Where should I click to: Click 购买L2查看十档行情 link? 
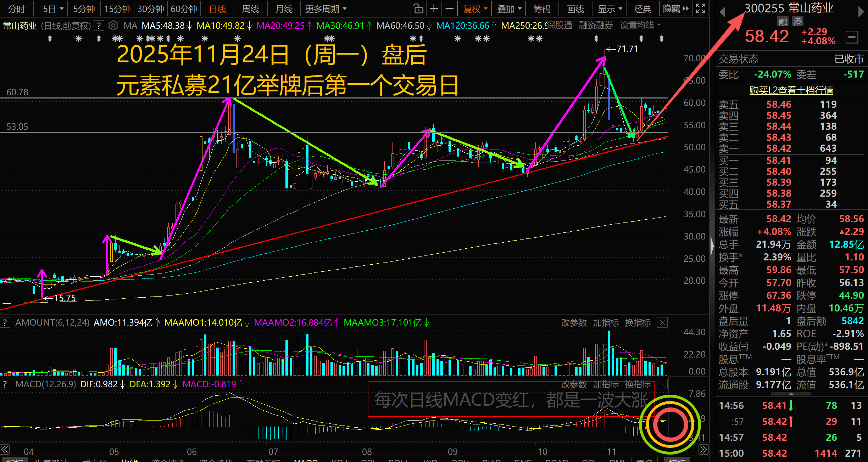pyautogui.click(x=791, y=90)
